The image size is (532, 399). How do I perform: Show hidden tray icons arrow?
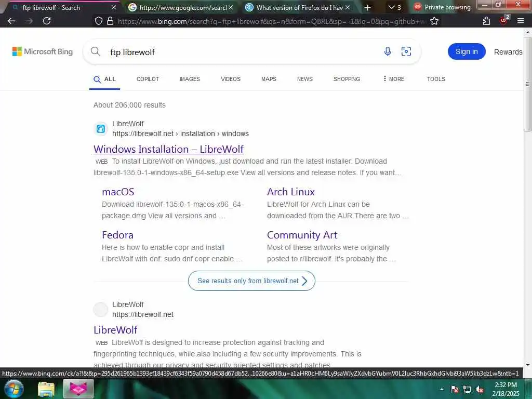tap(442, 389)
